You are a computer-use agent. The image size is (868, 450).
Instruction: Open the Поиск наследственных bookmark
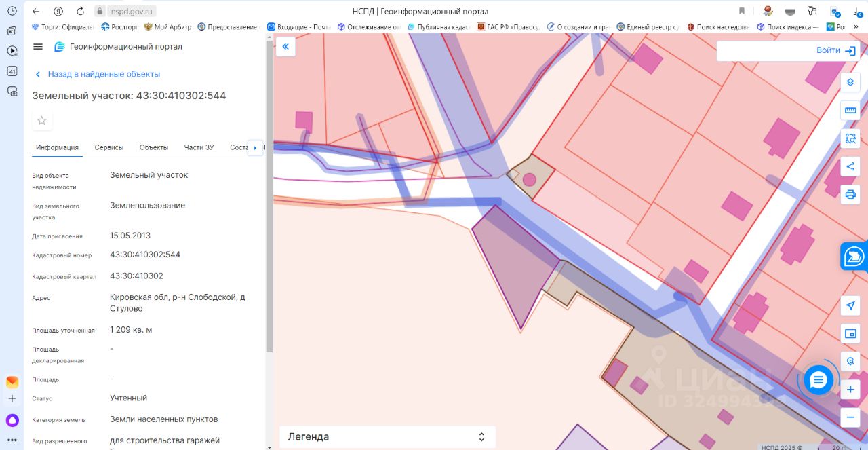pyautogui.click(x=718, y=27)
